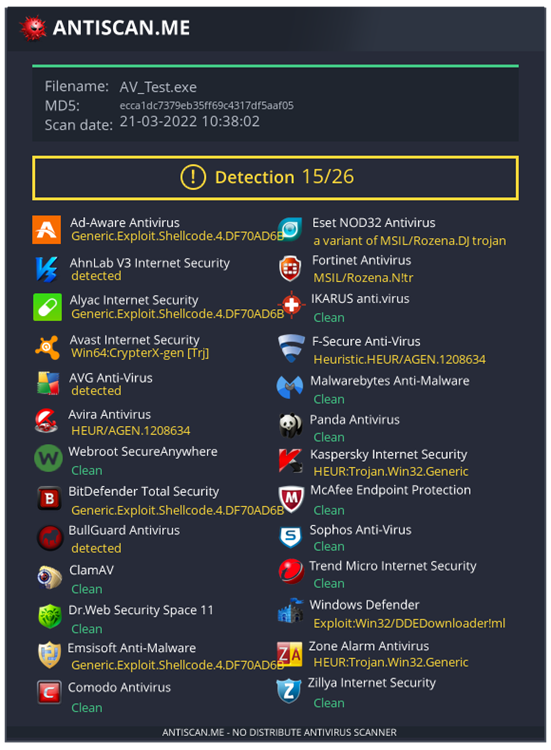The height and width of the screenshot is (750, 551).
Task: Click the Sophos blue S shield icon
Action: 290,537
